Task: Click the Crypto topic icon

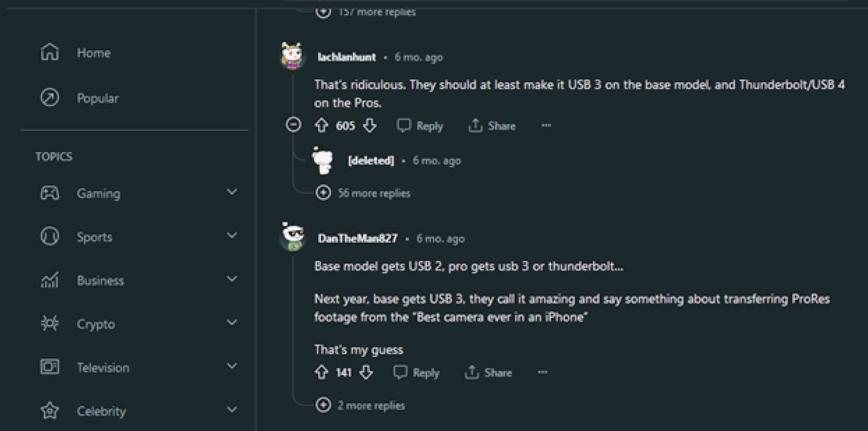Action: [x=49, y=324]
